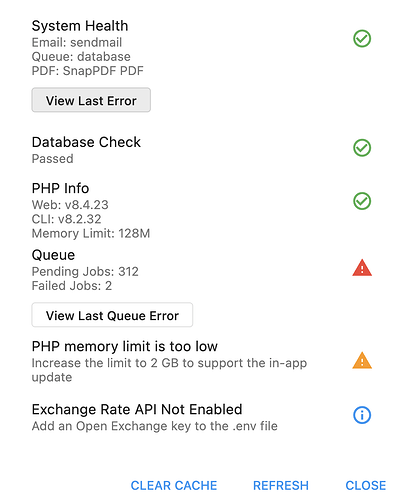Click the Add an Open Exchange key message
401x500 pixels.
155,426
